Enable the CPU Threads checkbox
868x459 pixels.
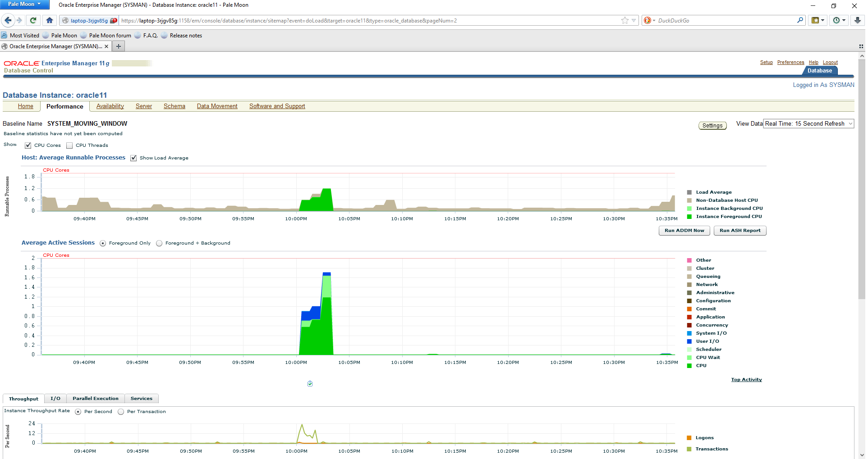click(x=69, y=145)
